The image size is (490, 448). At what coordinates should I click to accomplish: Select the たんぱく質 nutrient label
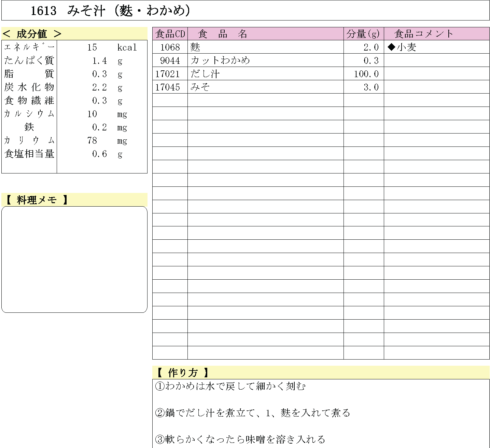pos(29,61)
